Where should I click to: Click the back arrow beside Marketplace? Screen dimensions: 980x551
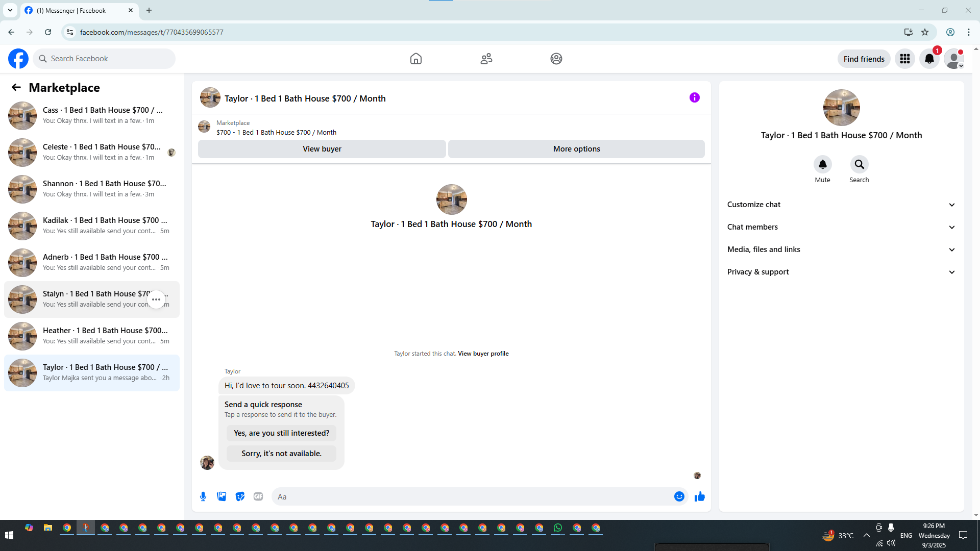pos(16,87)
